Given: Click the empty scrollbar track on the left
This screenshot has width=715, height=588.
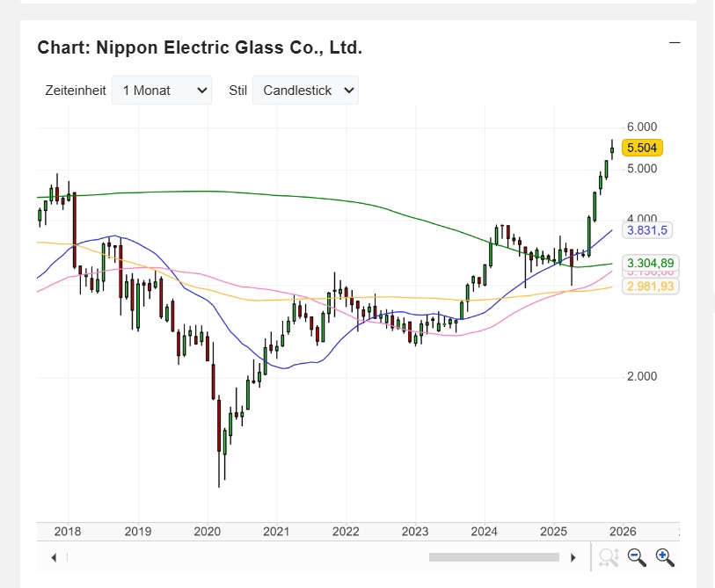Looking at the screenshot, I should [246, 557].
